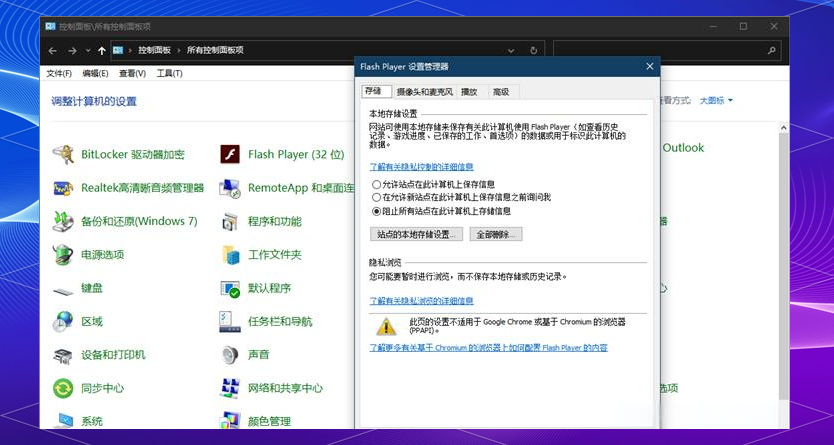Open the 默认程序 icon
Screen dimensions: 834x445
tap(230, 288)
